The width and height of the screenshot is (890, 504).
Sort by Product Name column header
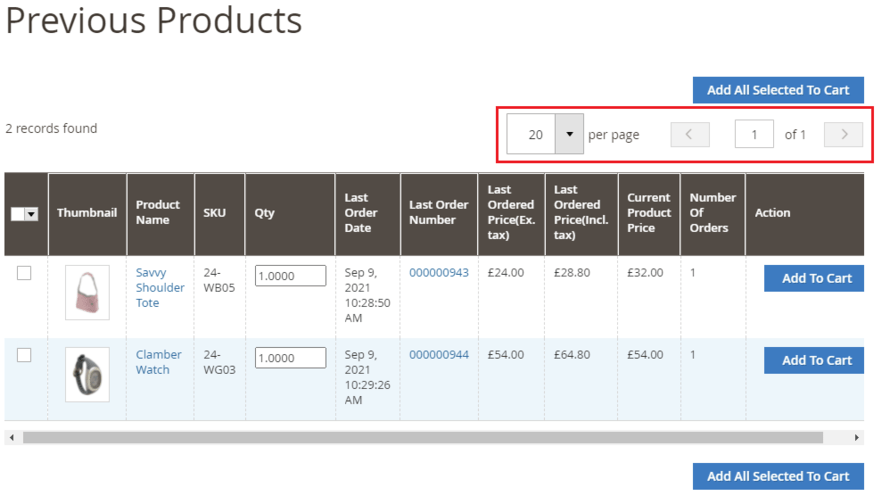[x=158, y=212]
